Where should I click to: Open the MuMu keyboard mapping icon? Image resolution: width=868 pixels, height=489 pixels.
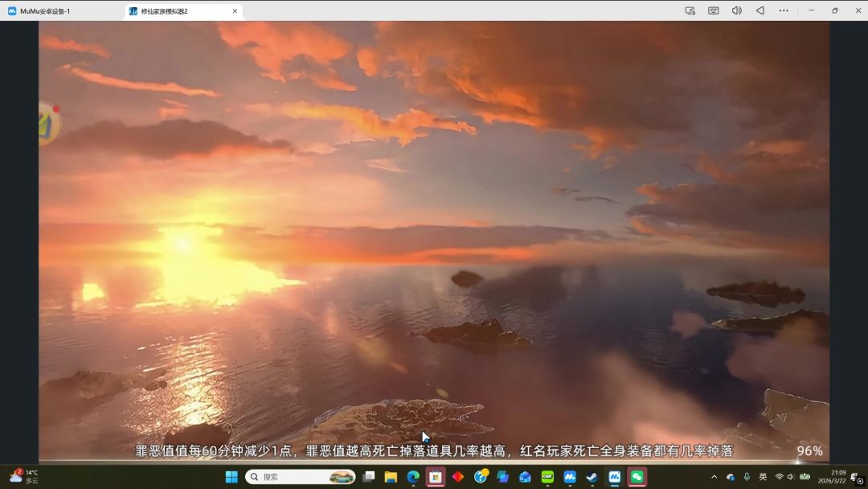tap(713, 10)
